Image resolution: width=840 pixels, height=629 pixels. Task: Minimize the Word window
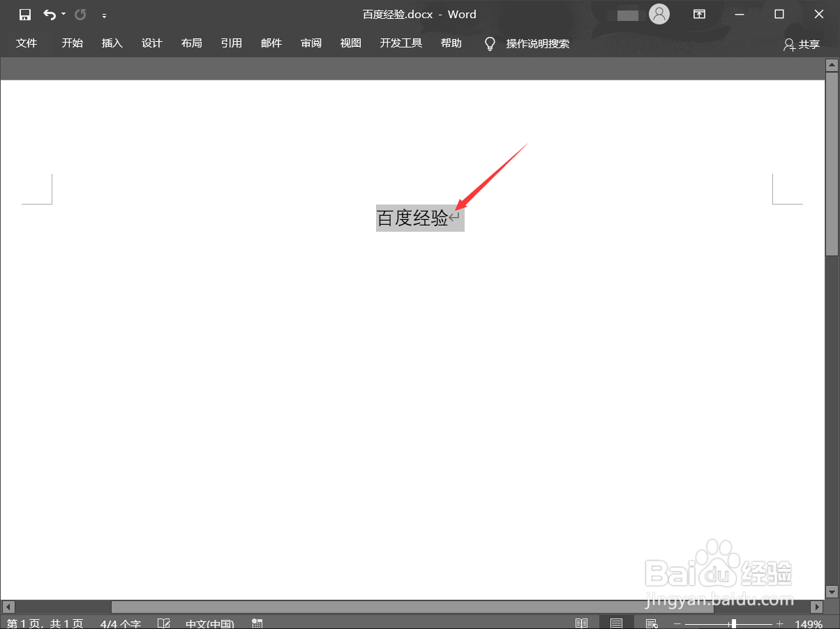tap(740, 14)
